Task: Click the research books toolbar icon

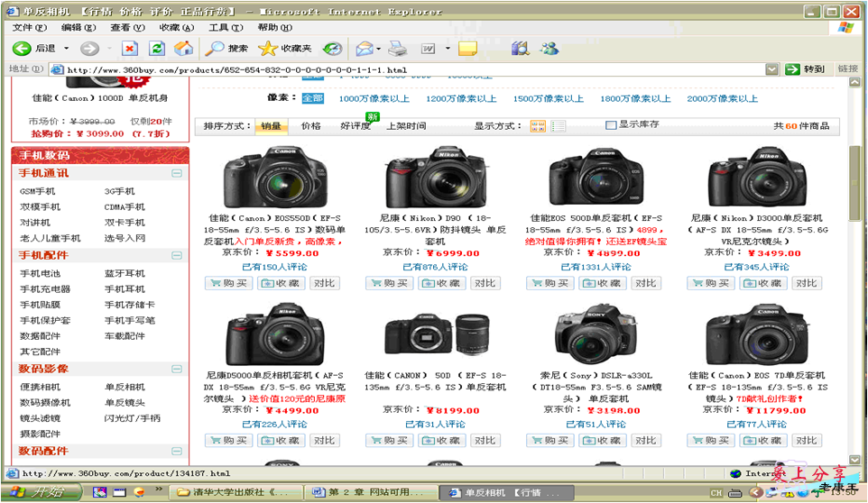Action: pos(520,49)
